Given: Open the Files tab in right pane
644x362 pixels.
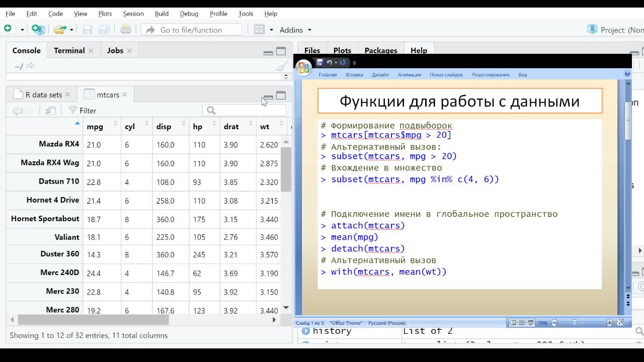Looking at the screenshot, I should (312, 50).
